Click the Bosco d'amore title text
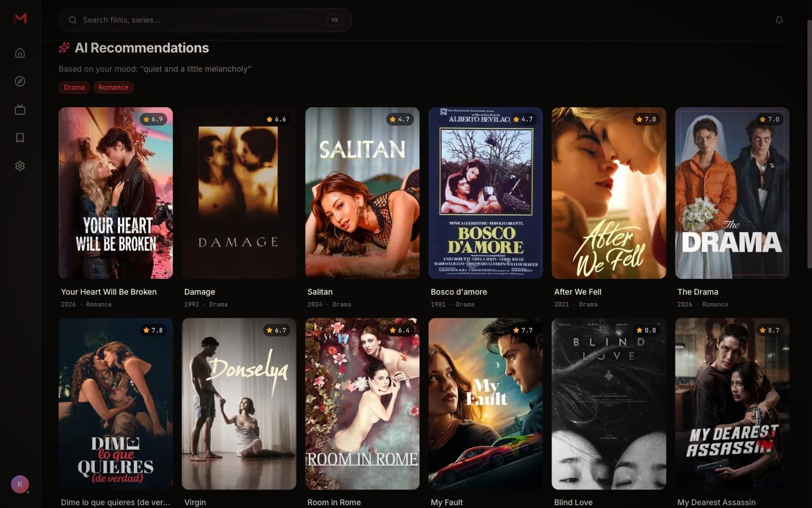The height and width of the screenshot is (508, 812). [x=458, y=292]
